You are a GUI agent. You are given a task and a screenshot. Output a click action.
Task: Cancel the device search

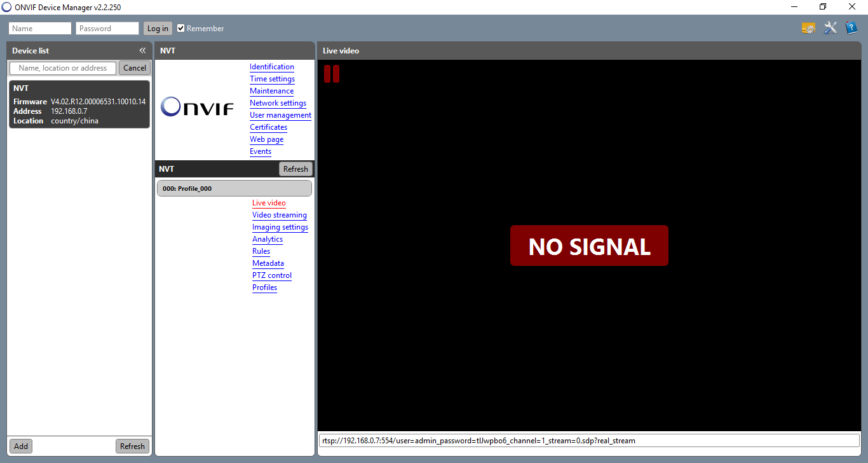[x=135, y=68]
